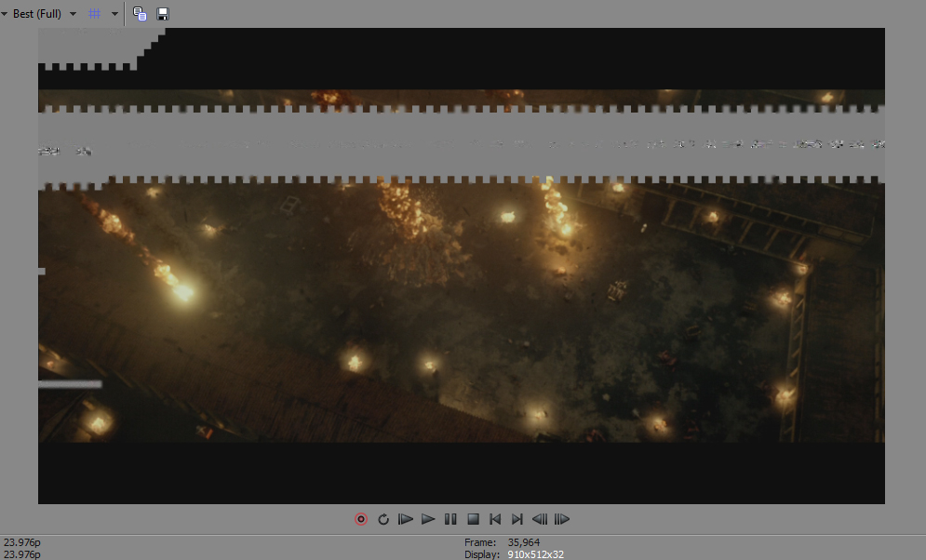The width and height of the screenshot is (926, 560).
Task: Open the Best (Full) preview quality dropdown
Action: 45,14
